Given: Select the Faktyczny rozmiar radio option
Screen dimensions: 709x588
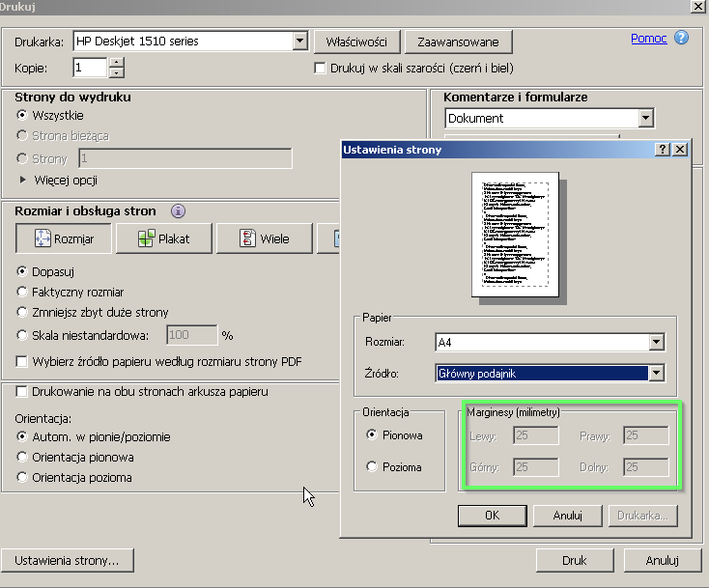Looking at the screenshot, I should tap(23, 292).
